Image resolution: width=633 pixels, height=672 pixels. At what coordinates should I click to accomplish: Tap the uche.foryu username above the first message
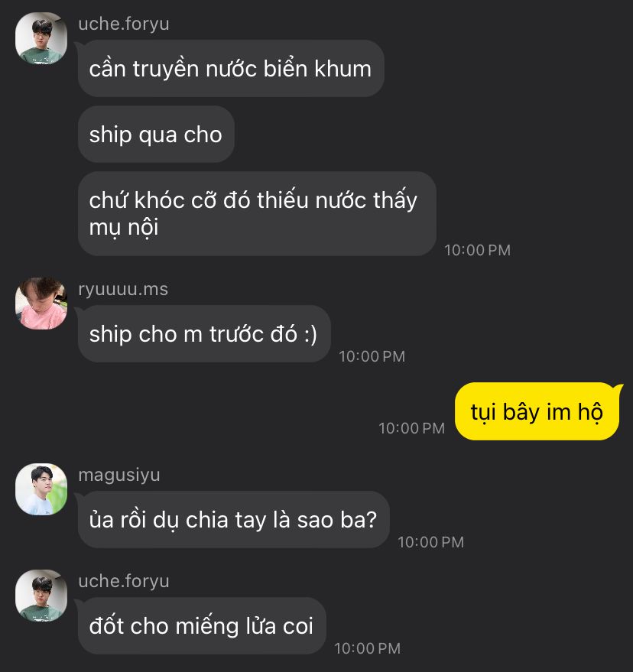click(x=123, y=24)
